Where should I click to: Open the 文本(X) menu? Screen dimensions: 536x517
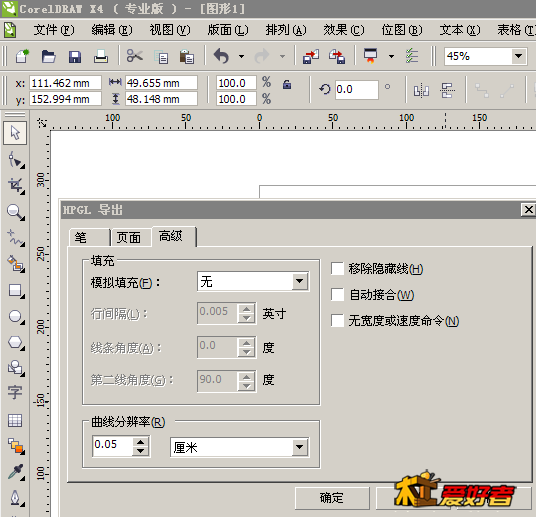(460, 30)
